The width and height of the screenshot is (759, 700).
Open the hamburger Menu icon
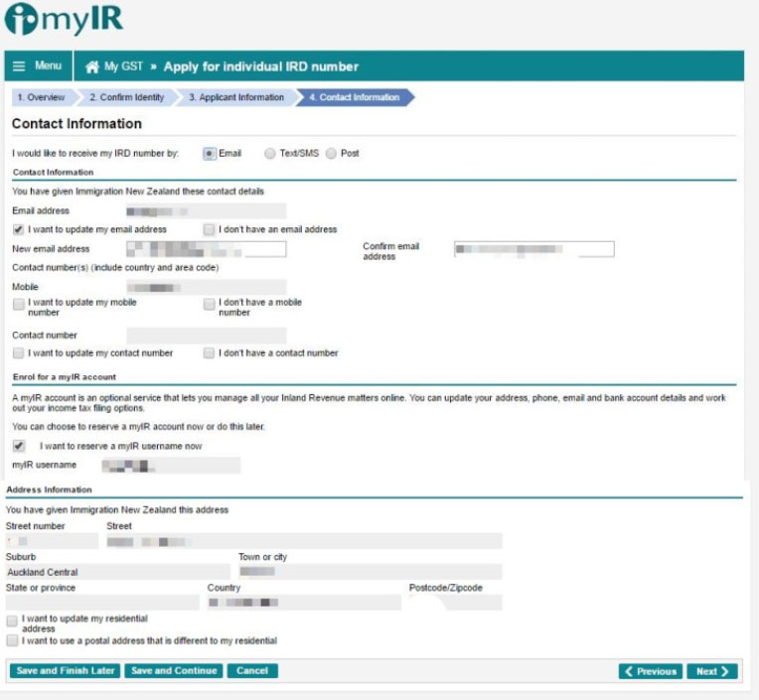pyautogui.click(x=19, y=66)
